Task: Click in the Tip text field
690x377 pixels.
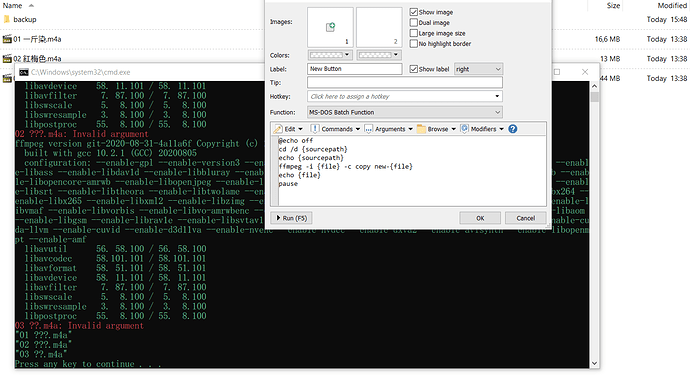Action: click(x=404, y=82)
